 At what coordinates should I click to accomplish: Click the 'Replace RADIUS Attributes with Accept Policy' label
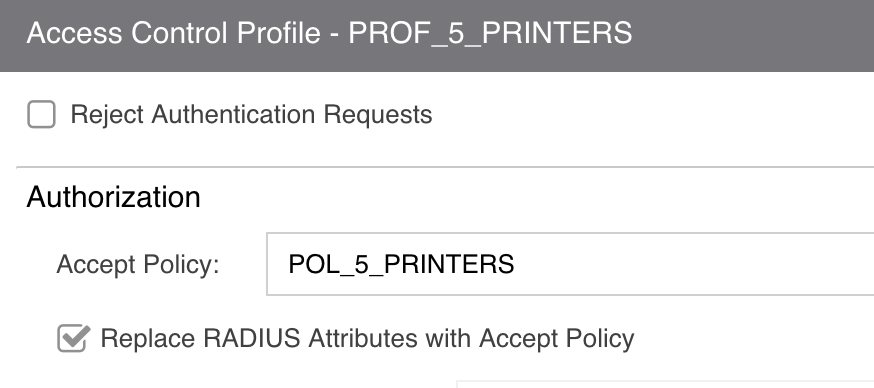pos(367,338)
